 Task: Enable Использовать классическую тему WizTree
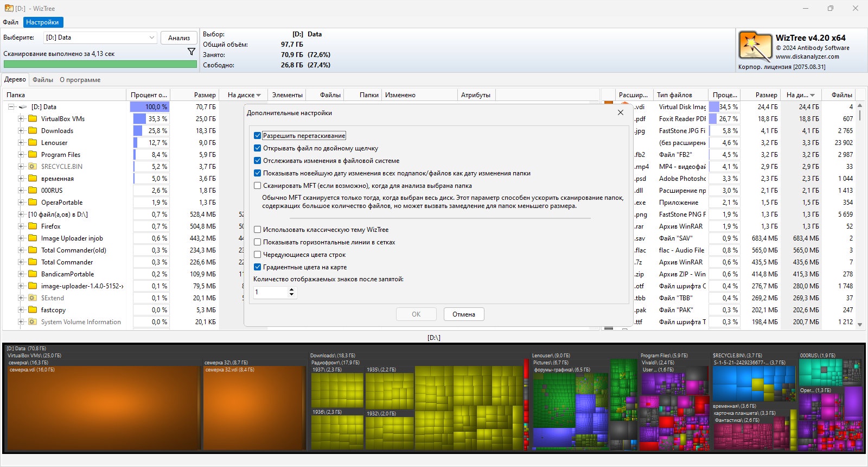[258, 230]
